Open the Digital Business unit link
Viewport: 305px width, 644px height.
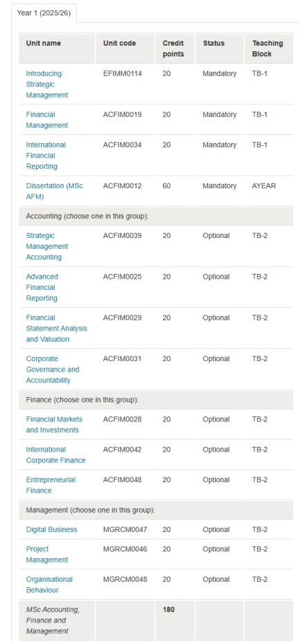click(x=51, y=530)
